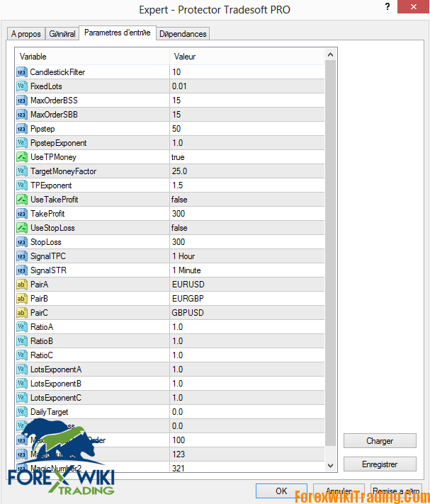Click the vertical scrollbar thumb
The width and height of the screenshot is (430, 504).
330,253
